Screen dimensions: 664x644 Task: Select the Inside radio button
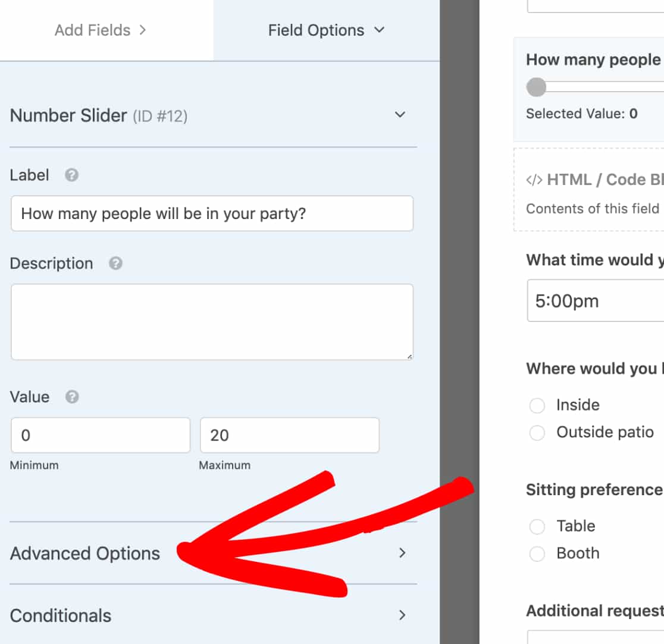tap(537, 405)
